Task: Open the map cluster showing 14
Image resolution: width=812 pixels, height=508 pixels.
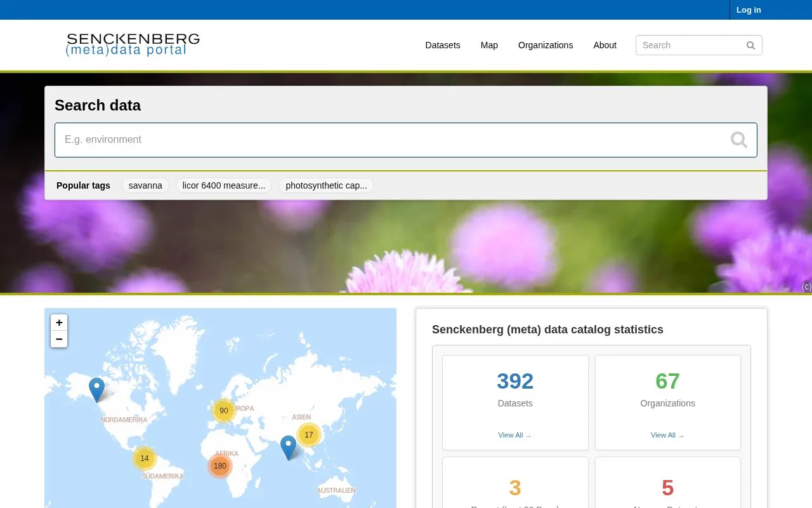Action: (145, 458)
